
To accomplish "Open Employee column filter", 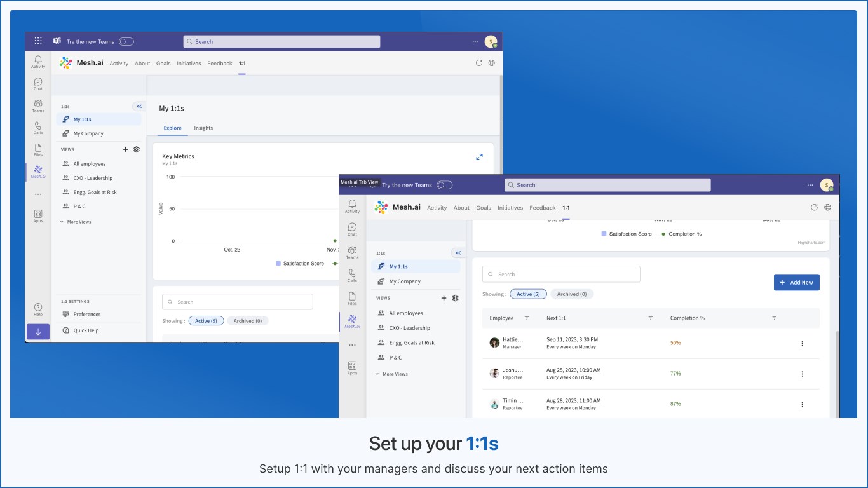I will 526,318.
